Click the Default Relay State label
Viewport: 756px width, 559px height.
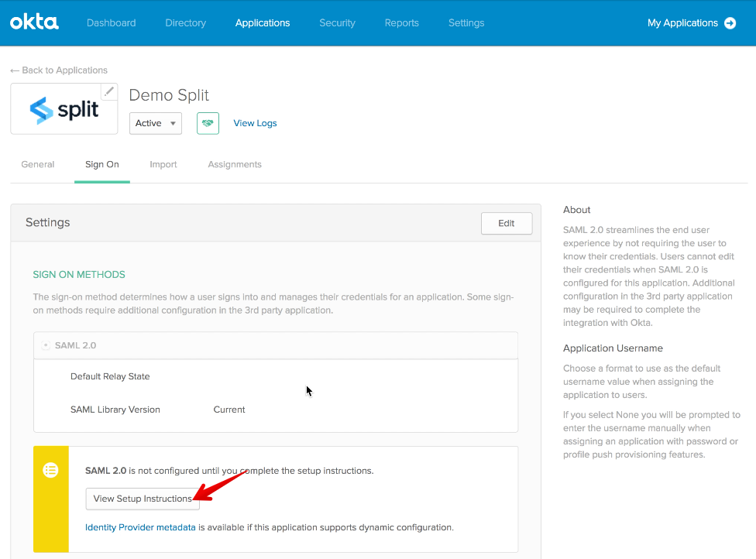click(110, 376)
